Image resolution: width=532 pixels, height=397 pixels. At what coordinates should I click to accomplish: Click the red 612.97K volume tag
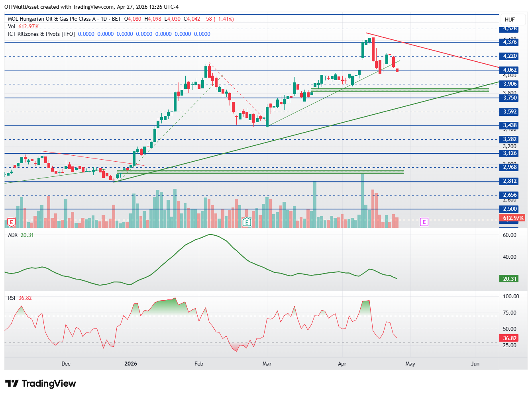(x=512, y=218)
